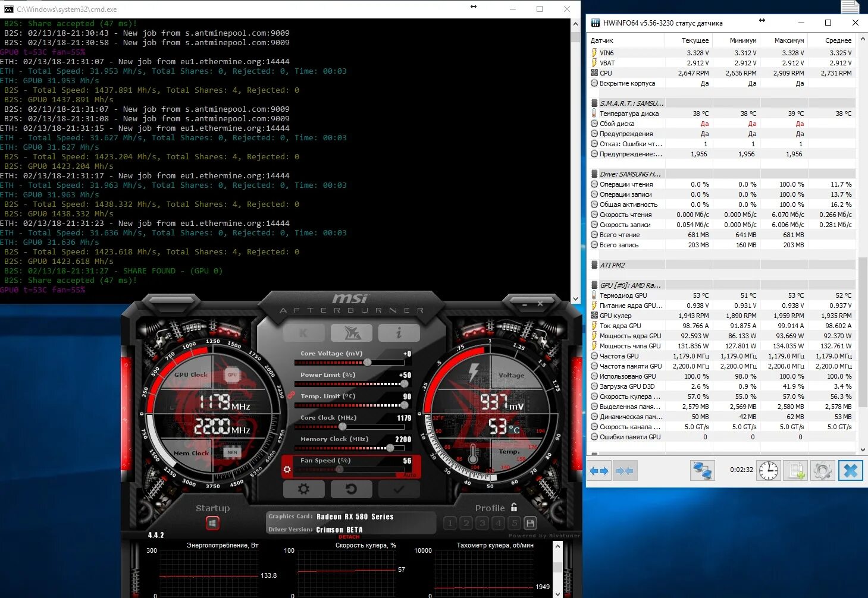Screen dimensions: 868x598
Task: Click the K button in MSI Afterburner
Action: 303,333
